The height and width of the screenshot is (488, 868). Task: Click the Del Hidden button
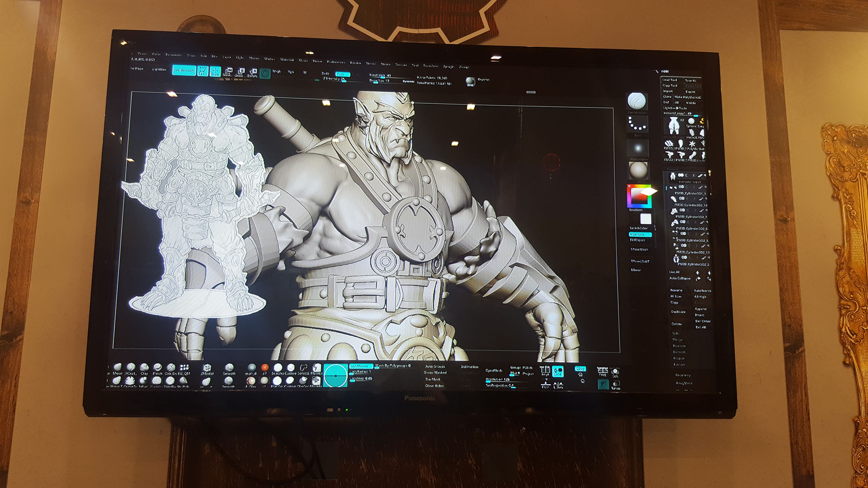click(470, 367)
